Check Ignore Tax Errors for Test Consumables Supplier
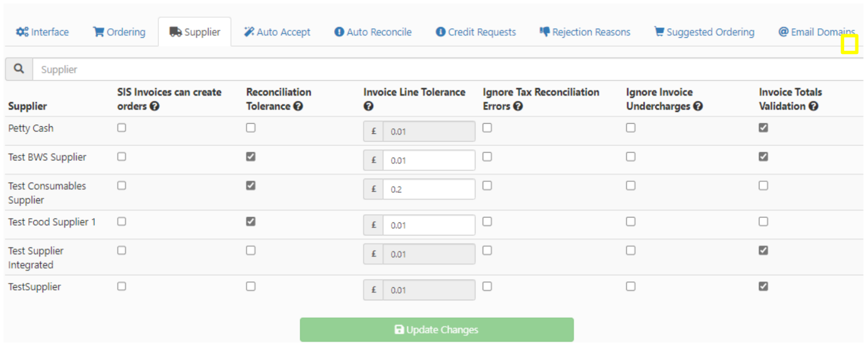The height and width of the screenshot is (350, 868). [x=487, y=185]
